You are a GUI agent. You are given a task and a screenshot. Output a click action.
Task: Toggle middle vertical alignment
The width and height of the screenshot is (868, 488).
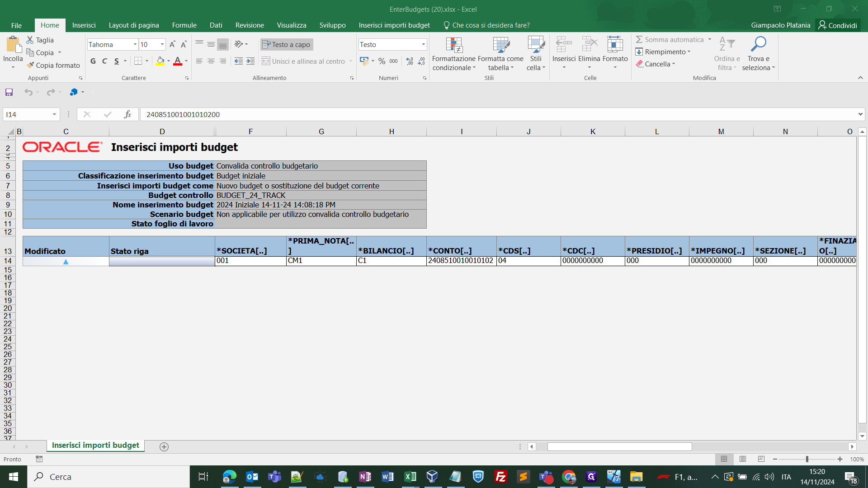[x=211, y=44]
